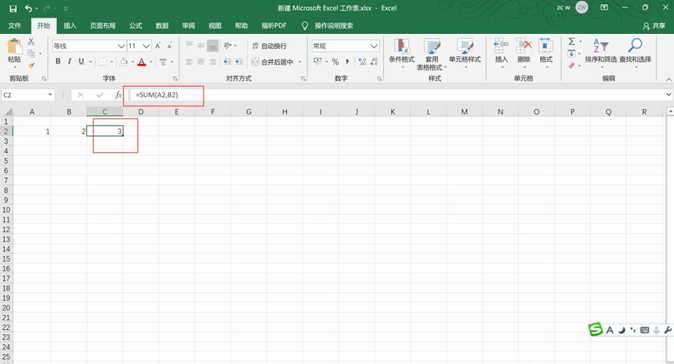674x364 pixels.
Task: Open the font size dropdown showing 11
Action: 146,46
